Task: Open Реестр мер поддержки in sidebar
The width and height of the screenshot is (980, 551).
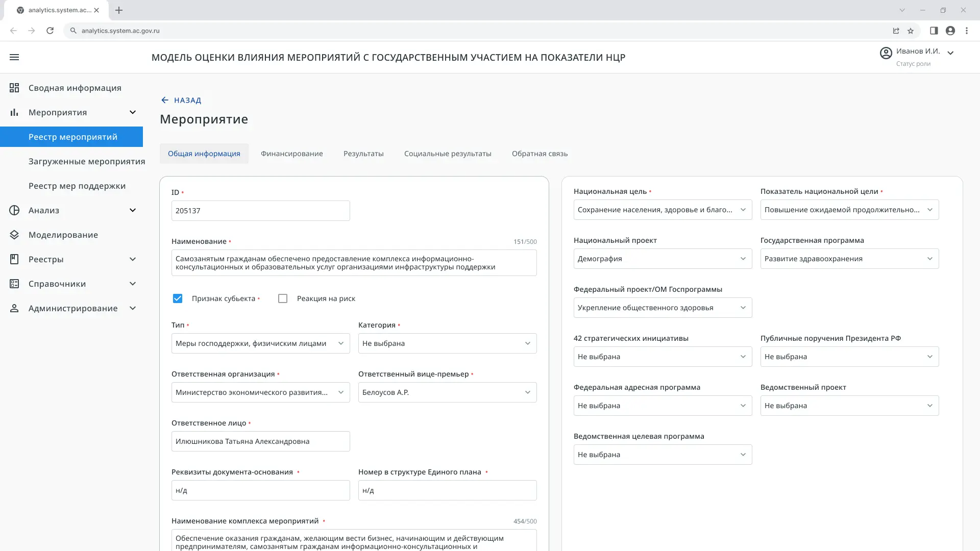Action: [x=77, y=186]
